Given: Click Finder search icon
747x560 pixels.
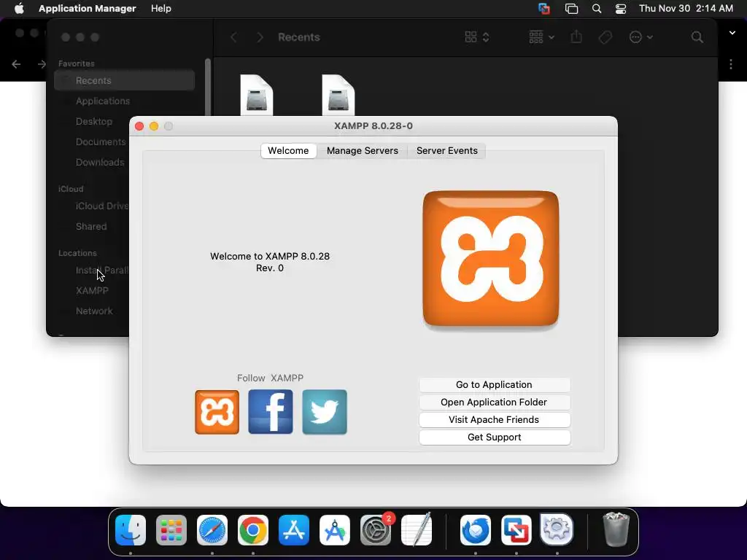Looking at the screenshot, I should 697,37.
